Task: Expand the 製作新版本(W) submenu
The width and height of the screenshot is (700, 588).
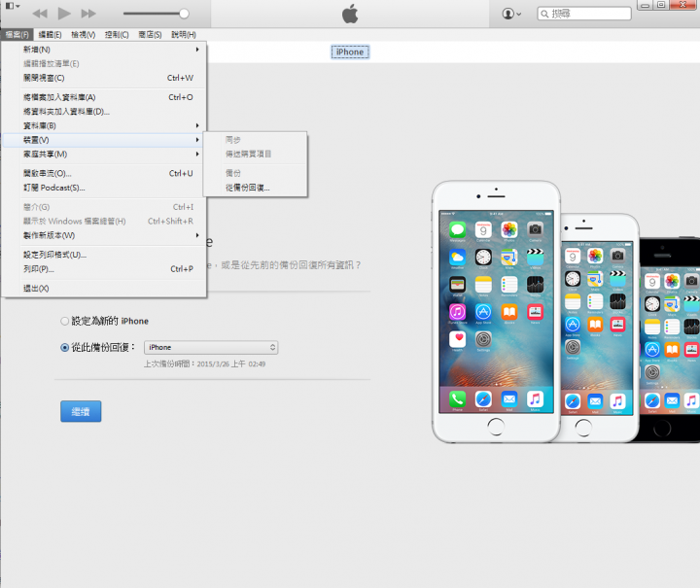Action: (104, 235)
